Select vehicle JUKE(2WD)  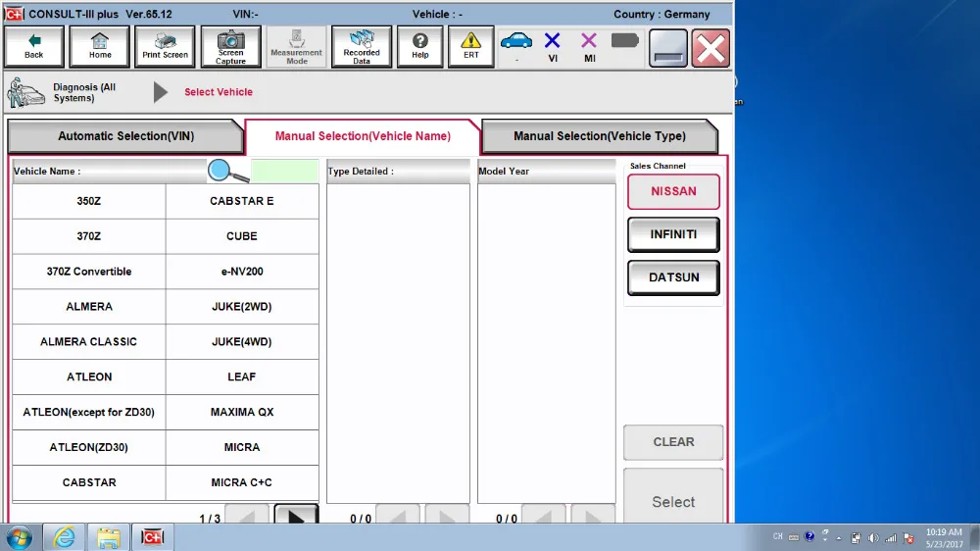coord(242,307)
